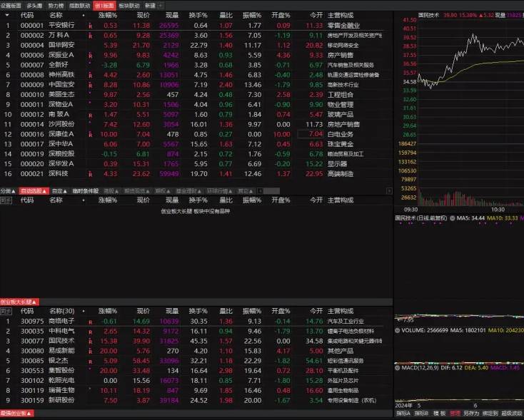Screen dimensions: 524x420
Task: Switch to the 势力榜 tab
Action: point(56,5)
